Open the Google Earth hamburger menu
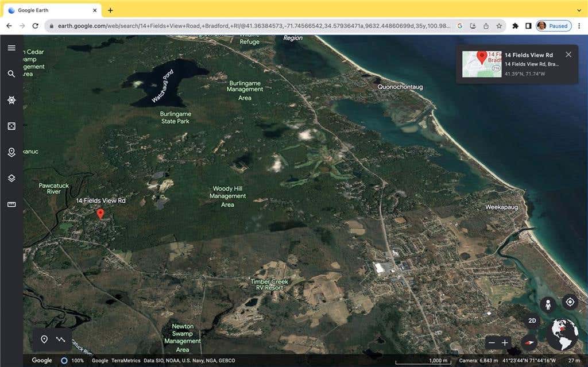The height and width of the screenshot is (367, 588). pos(11,48)
